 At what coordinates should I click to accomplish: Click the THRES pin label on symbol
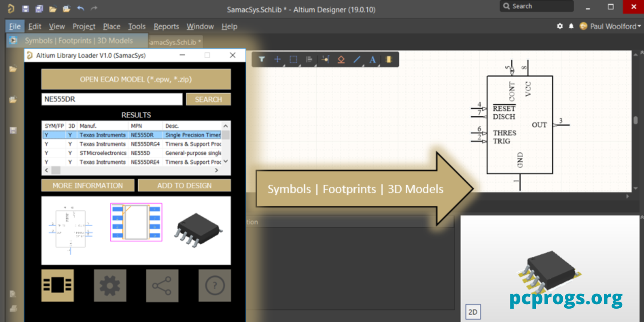(504, 133)
